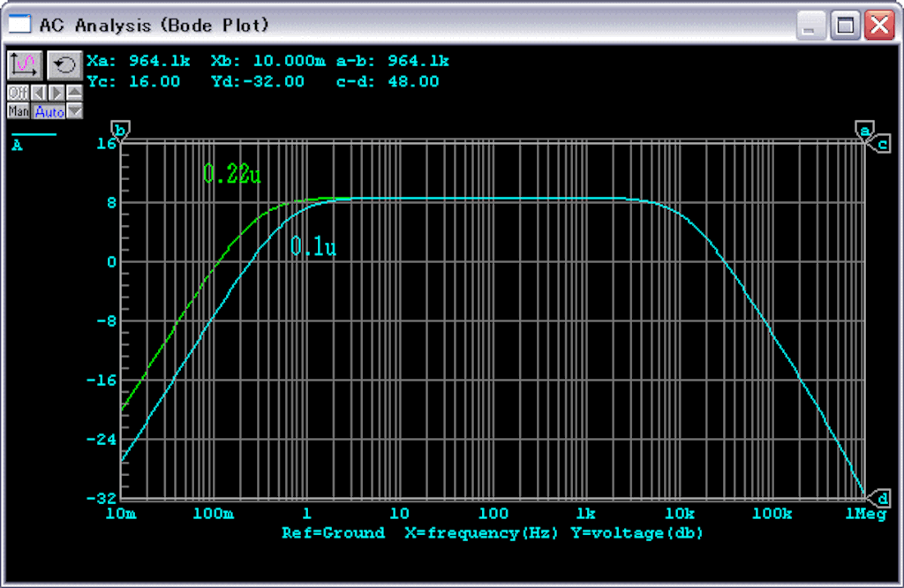
Task: Select Man manual scaling mode
Action: 18,110
